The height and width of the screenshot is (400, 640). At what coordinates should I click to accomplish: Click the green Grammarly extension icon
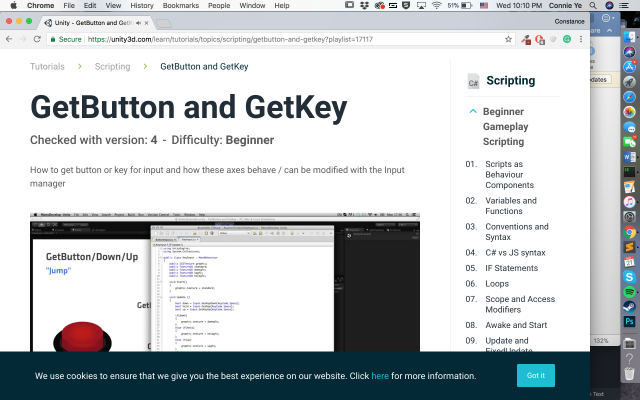click(x=567, y=39)
